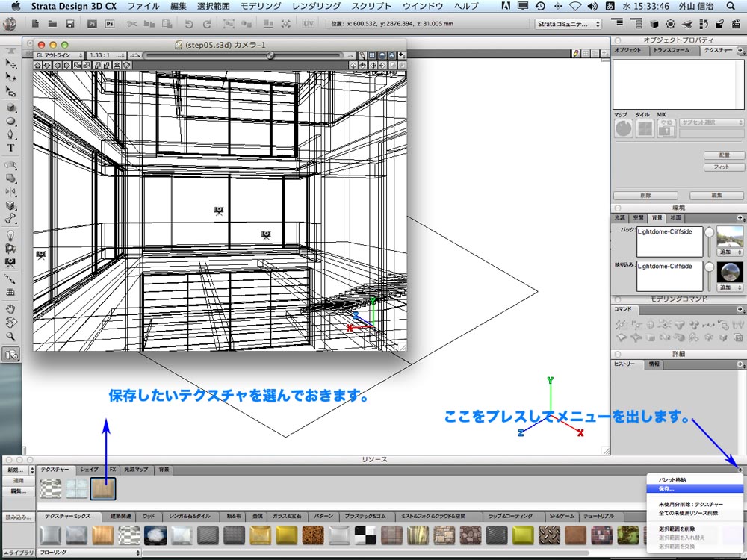Image resolution: width=747 pixels, height=560 pixels.
Task: Open the GL アウトライン display mode dropdown
Action: [x=59, y=55]
